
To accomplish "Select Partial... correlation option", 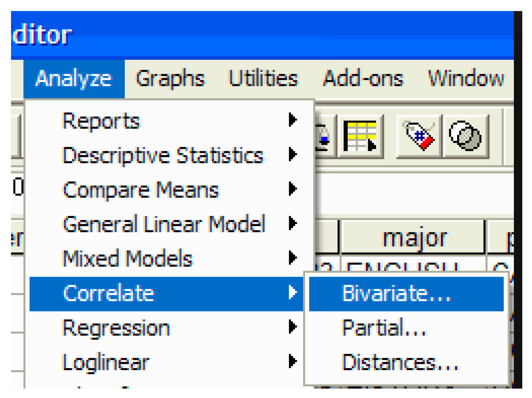I will click(x=384, y=328).
